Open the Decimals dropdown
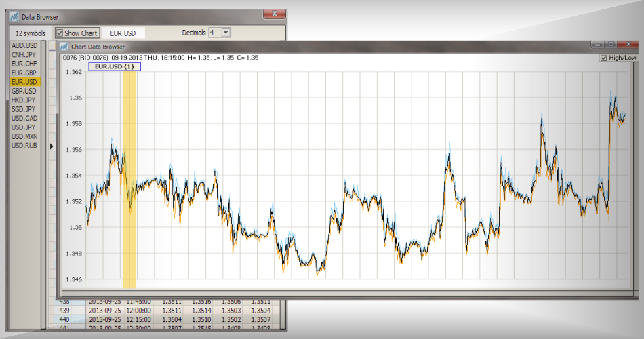644x339 pixels. click(226, 33)
